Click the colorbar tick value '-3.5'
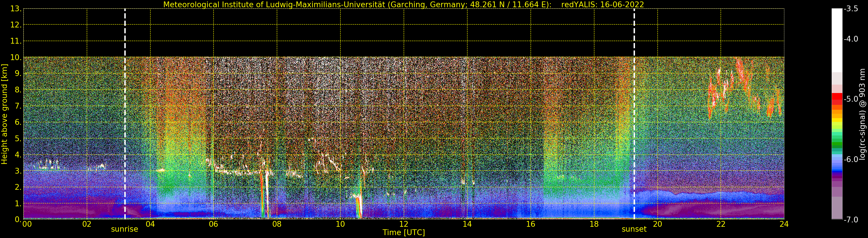The height and width of the screenshot is (238, 868). (x=851, y=9)
